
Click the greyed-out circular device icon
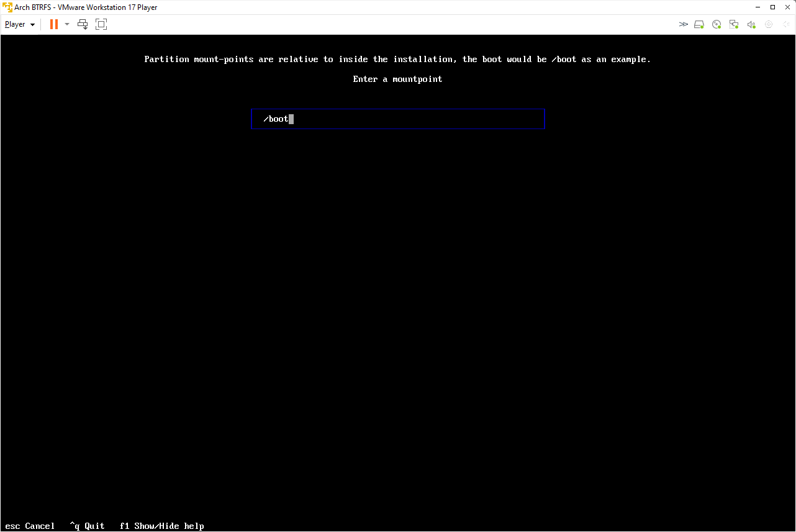tap(769, 24)
